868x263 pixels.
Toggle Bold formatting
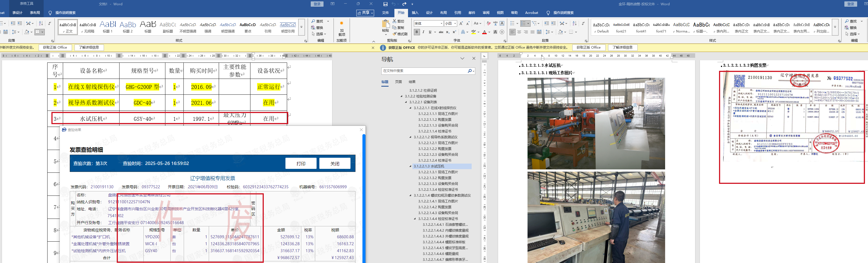[x=417, y=32]
